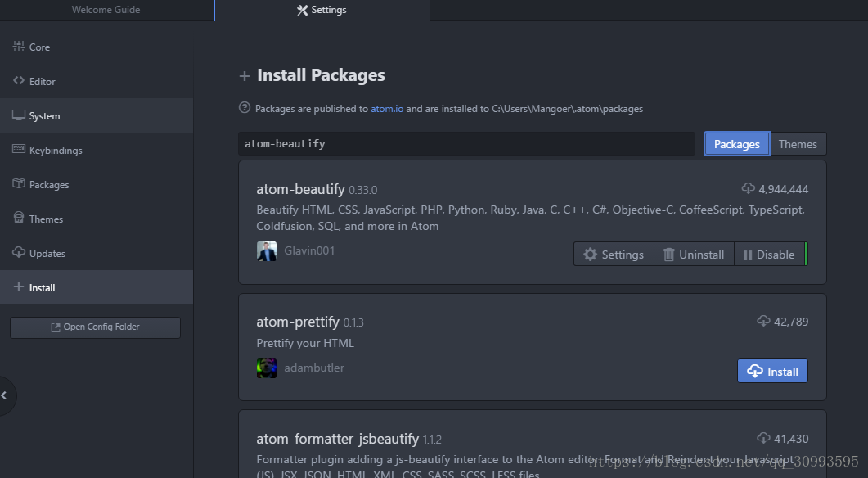Click the Editor code brackets icon
The image size is (868, 478).
[x=19, y=80]
